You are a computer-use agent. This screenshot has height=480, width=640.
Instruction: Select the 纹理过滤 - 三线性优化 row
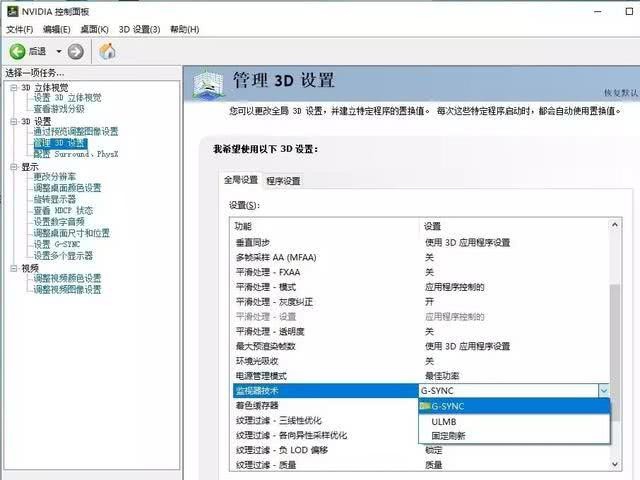[325, 420]
